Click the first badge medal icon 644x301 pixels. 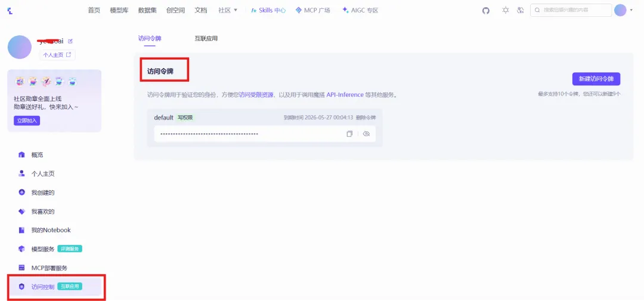tap(20, 82)
